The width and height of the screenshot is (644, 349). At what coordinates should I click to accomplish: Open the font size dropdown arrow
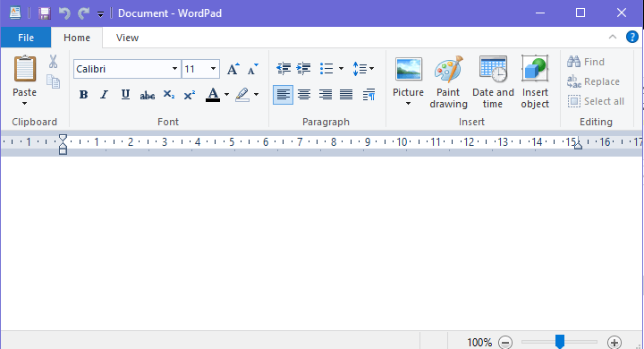[213, 69]
